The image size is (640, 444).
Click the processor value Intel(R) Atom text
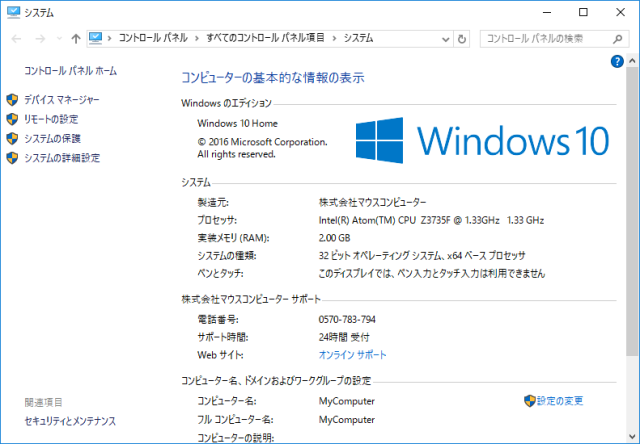tap(431, 220)
